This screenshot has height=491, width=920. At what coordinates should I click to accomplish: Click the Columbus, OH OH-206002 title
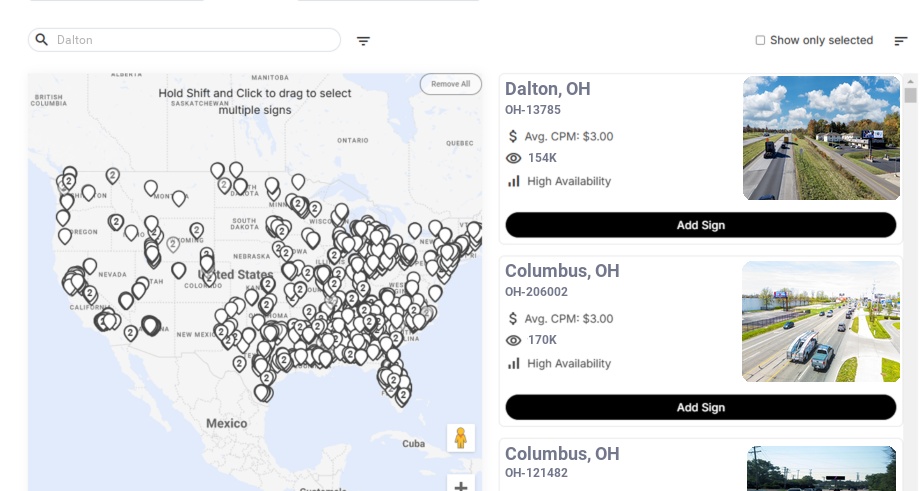pyautogui.click(x=561, y=271)
